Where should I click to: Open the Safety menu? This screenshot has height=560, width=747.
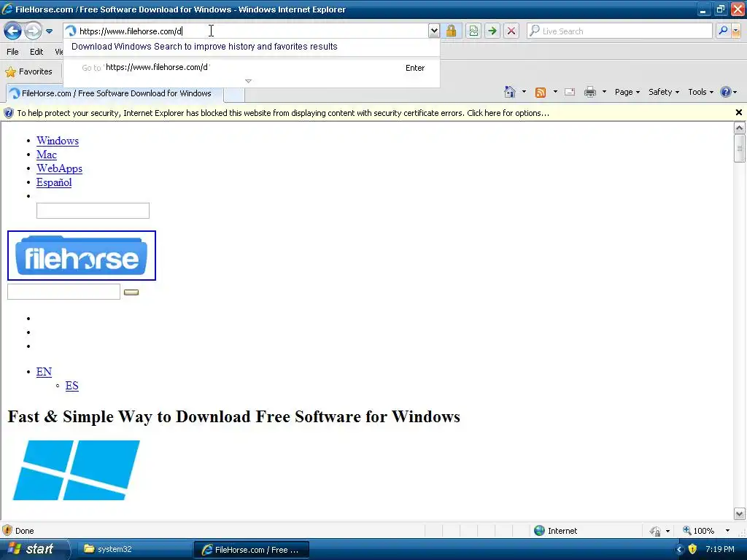point(664,92)
